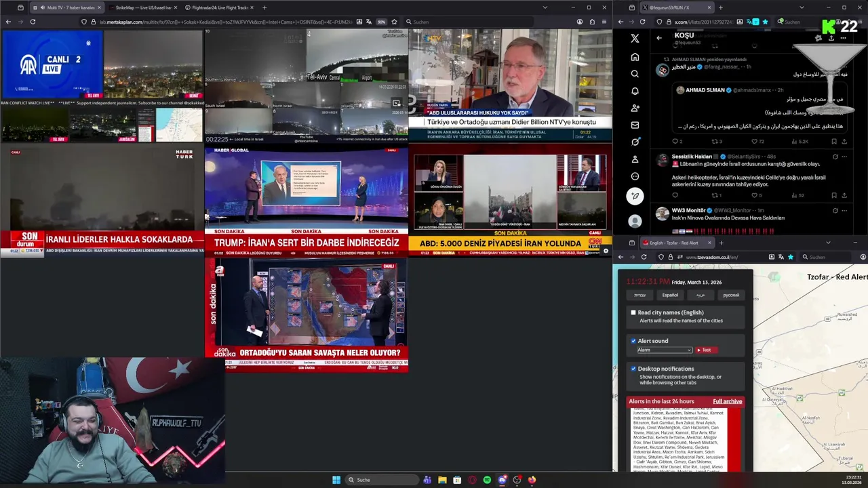Switch Tzofar language to русский
This screenshot has width=868, height=488.
click(730, 295)
